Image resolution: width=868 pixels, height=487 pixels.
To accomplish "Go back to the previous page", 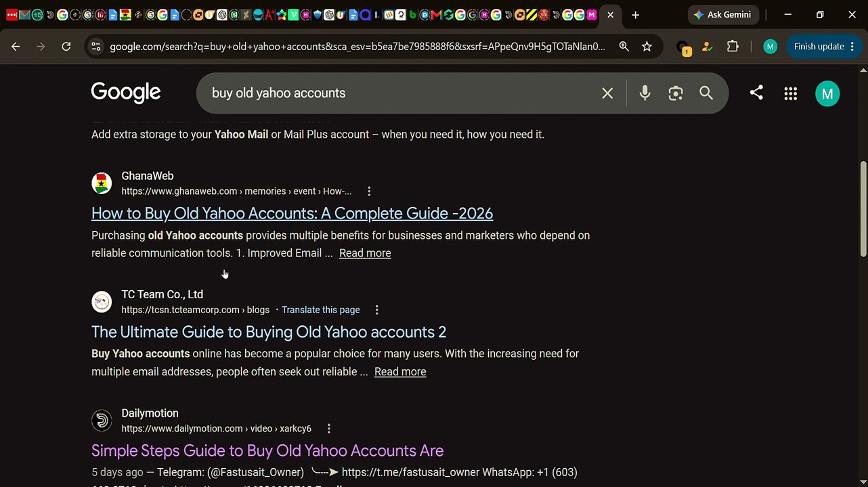I will point(16,47).
